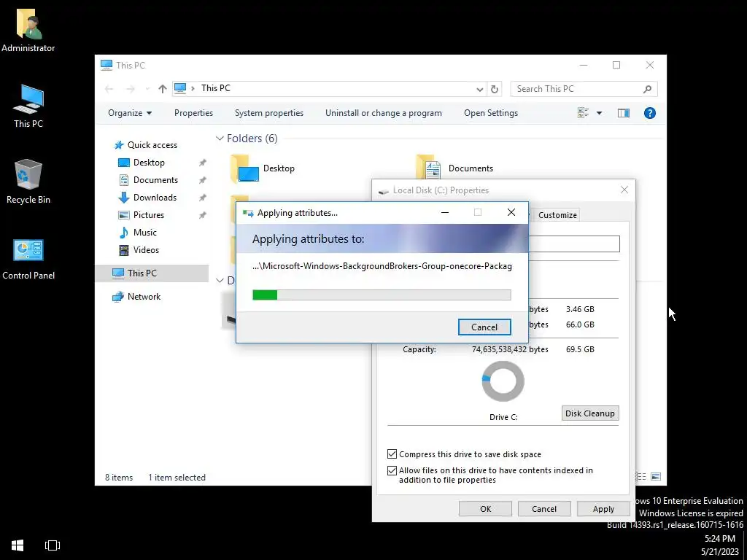The width and height of the screenshot is (747, 560).
Task: Open the Documents folder in Folders group
Action: [455, 168]
